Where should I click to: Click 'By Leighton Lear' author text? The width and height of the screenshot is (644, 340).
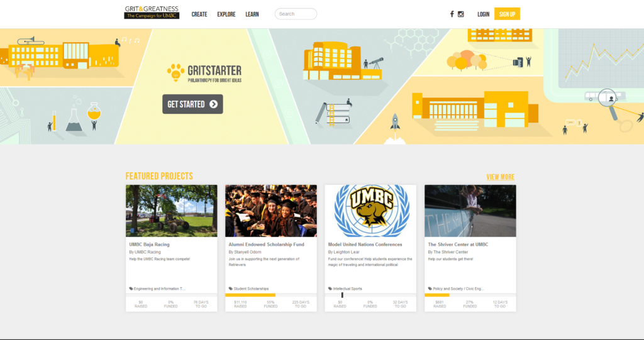[x=344, y=252]
